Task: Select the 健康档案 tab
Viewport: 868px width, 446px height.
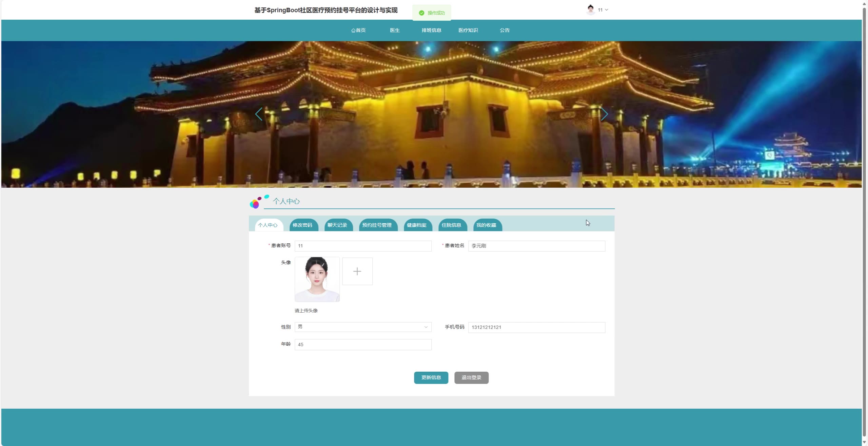Action: (416, 225)
